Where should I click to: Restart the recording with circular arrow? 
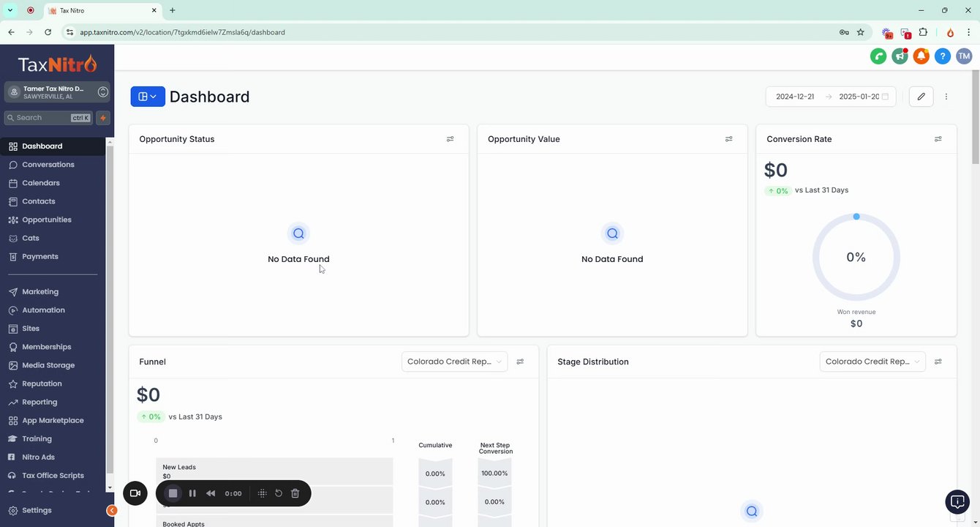pyautogui.click(x=279, y=493)
